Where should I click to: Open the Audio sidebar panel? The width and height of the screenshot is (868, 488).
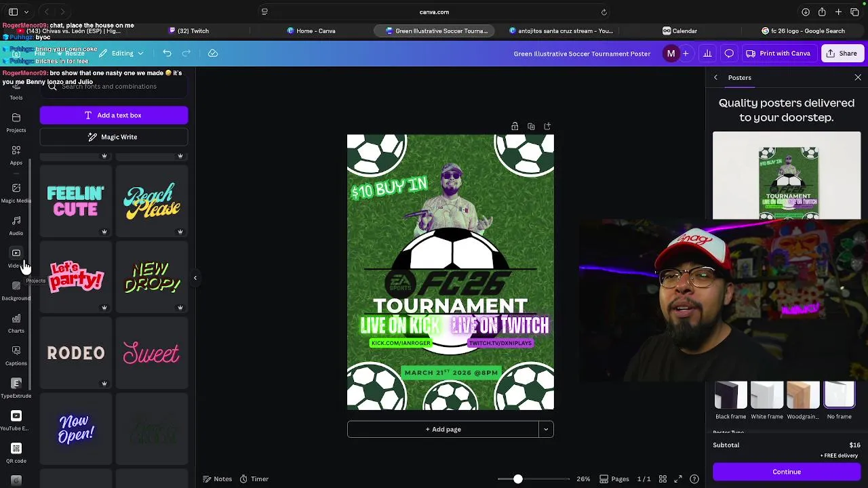click(16, 226)
